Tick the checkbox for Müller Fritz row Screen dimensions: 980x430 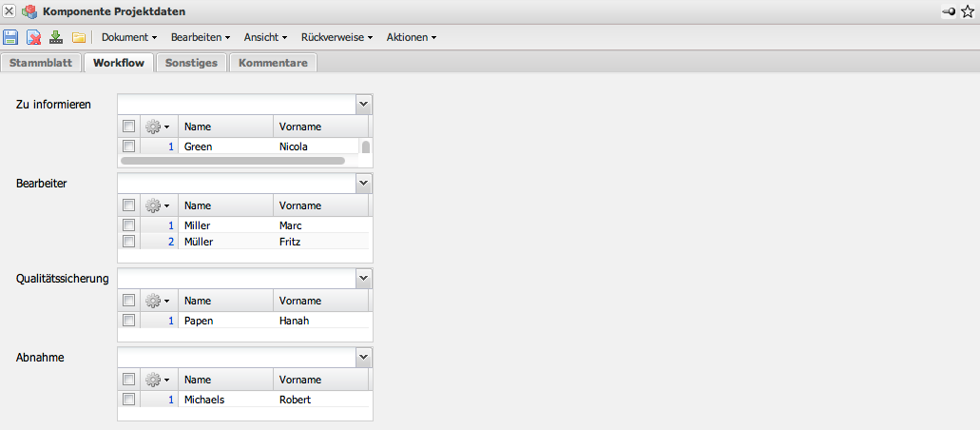pyautogui.click(x=129, y=242)
